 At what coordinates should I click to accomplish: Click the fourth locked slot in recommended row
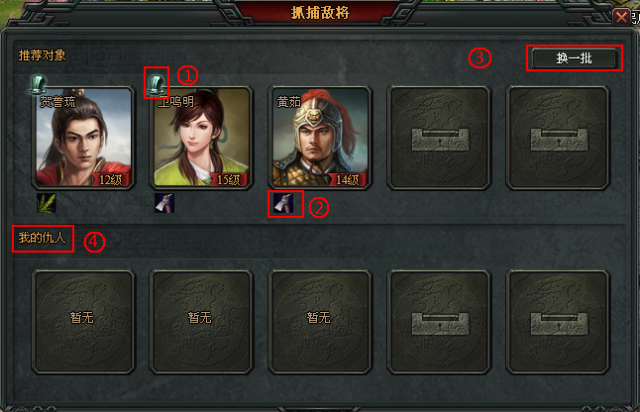[439, 138]
